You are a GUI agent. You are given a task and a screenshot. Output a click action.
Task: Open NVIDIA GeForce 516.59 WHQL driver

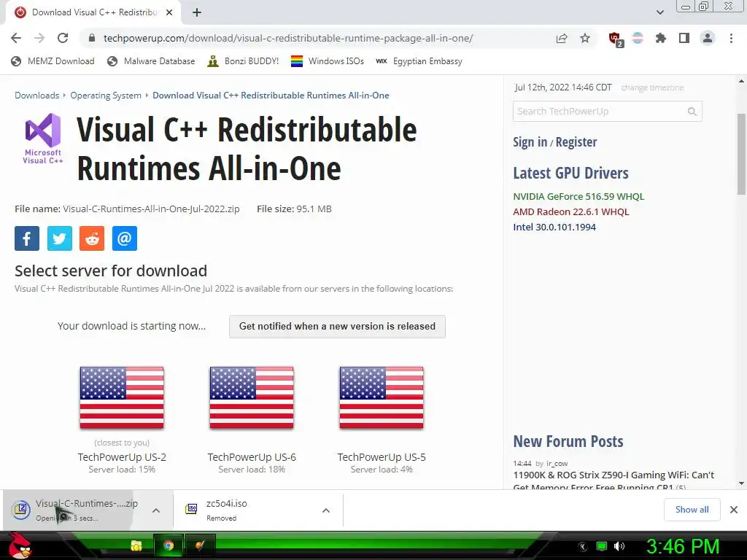(578, 196)
